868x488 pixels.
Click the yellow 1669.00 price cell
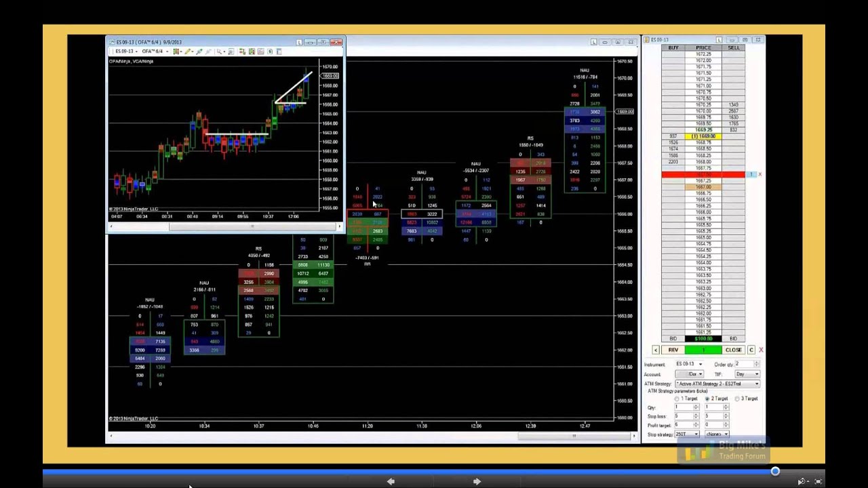(x=703, y=136)
